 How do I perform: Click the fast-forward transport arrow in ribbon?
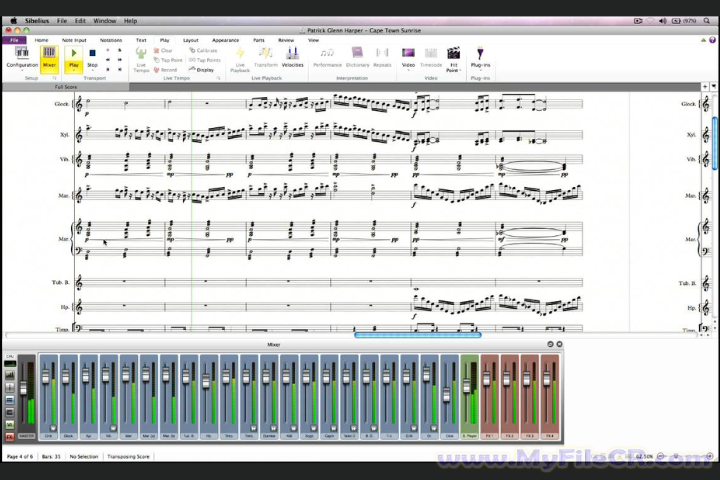point(119,60)
